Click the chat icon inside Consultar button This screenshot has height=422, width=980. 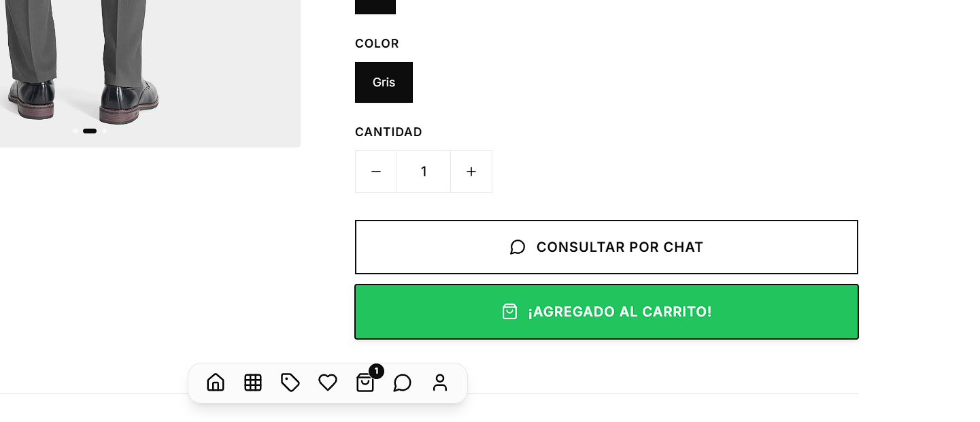point(518,247)
